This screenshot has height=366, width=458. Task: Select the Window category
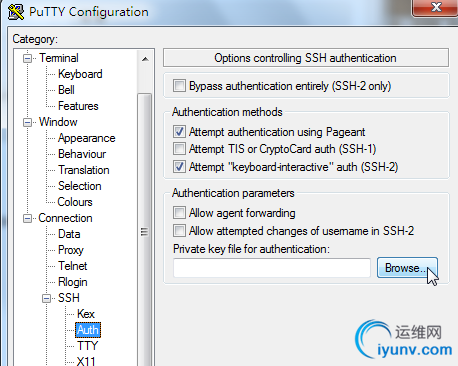(x=58, y=122)
